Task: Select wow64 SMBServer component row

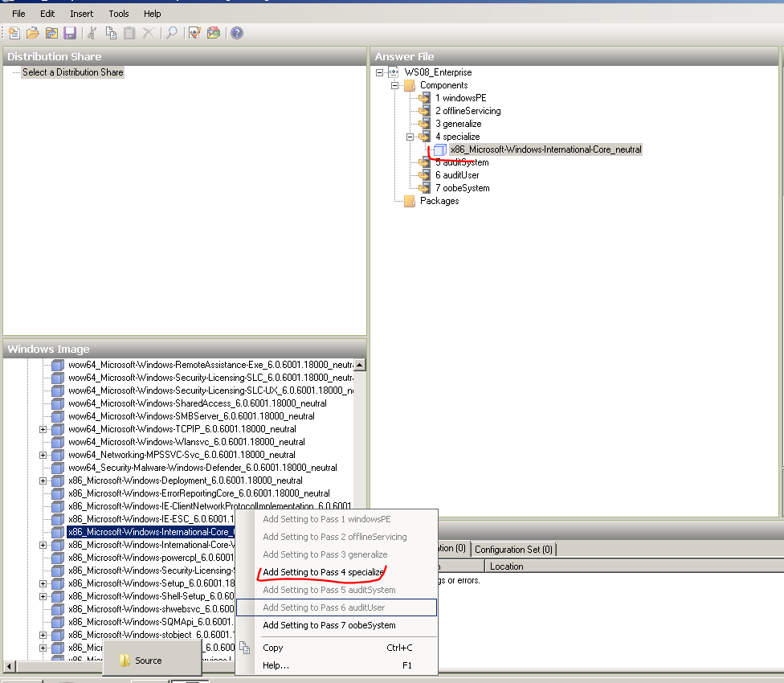Action: (x=191, y=416)
